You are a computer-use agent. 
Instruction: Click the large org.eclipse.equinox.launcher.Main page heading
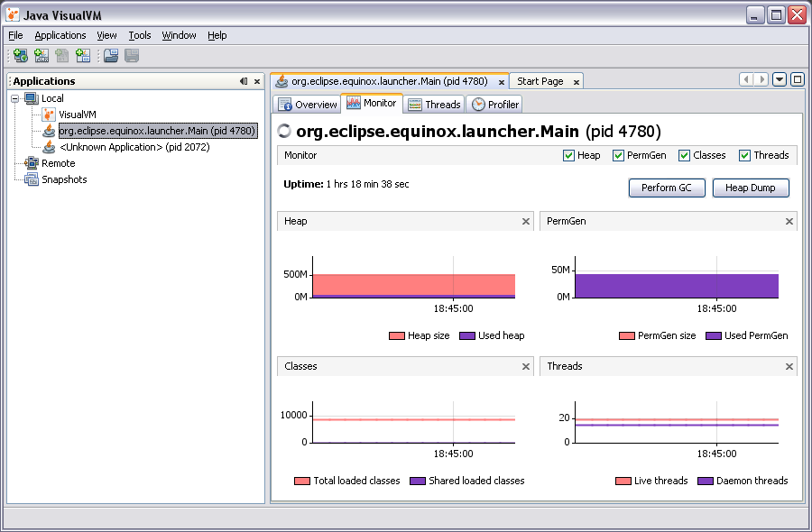(438, 132)
